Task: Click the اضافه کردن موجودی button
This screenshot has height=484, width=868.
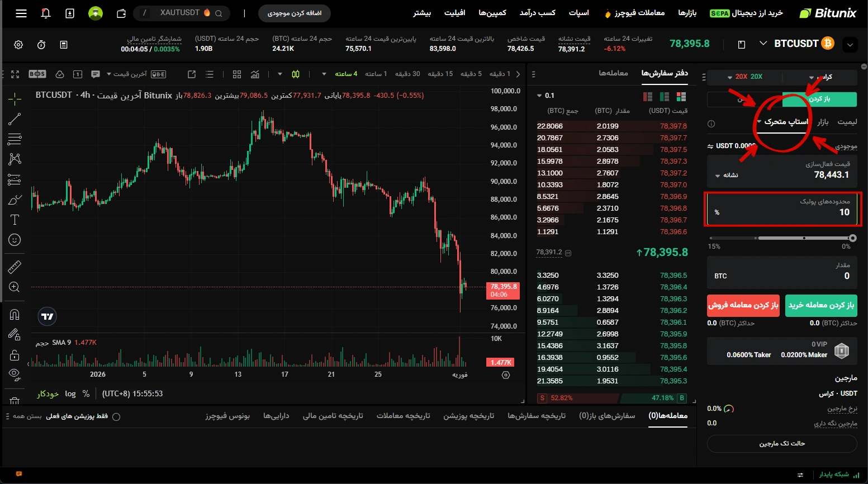Action: point(295,13)
